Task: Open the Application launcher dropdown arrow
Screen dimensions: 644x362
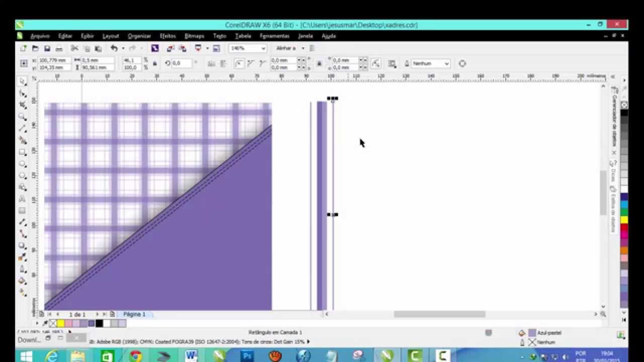Action: [207, 48]
